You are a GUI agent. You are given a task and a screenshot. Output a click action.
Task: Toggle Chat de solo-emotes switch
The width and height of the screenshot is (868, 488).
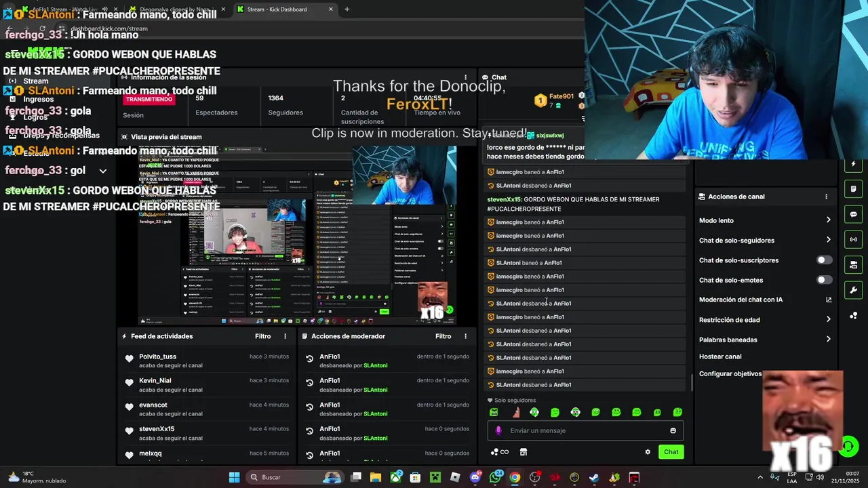click(x=824, y=280)
